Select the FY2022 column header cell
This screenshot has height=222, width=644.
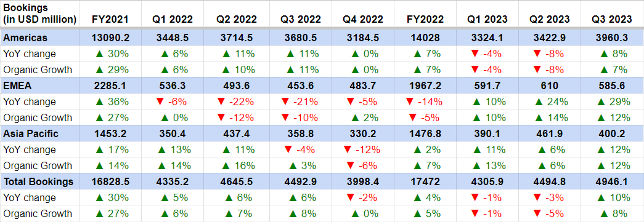425,19
